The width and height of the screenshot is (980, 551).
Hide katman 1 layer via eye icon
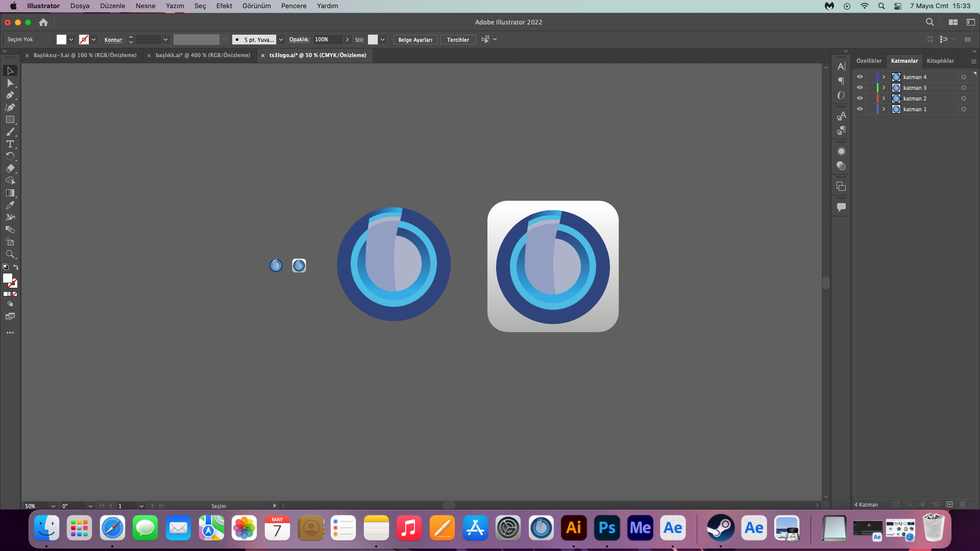tap(860, 109)
